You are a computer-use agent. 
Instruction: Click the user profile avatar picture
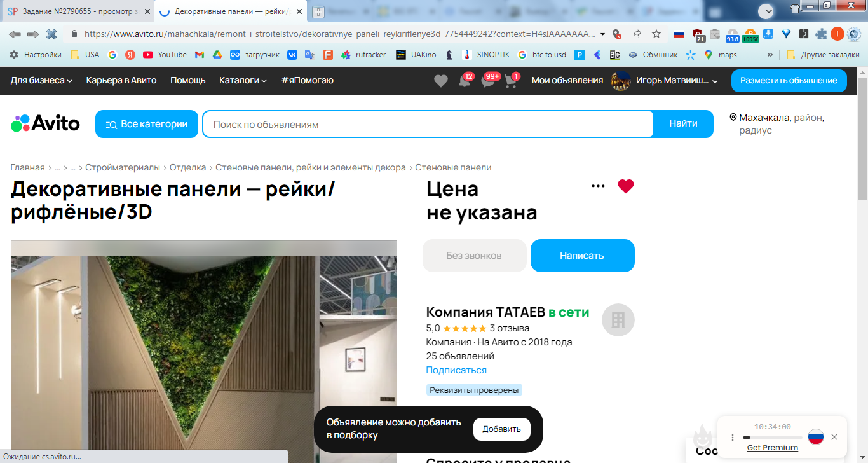point(620,81)
